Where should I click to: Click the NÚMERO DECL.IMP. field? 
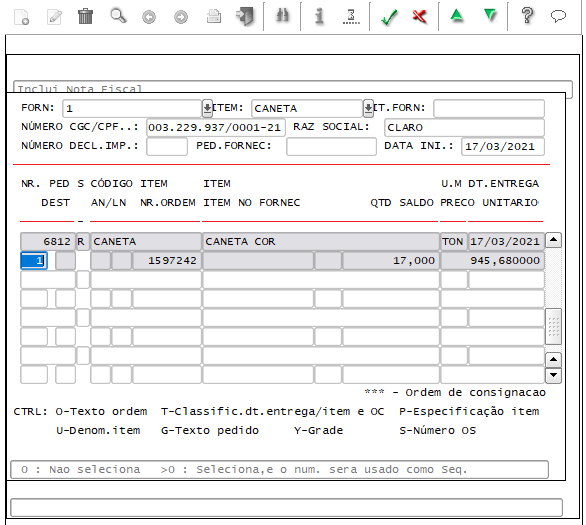tap(167, 146)
